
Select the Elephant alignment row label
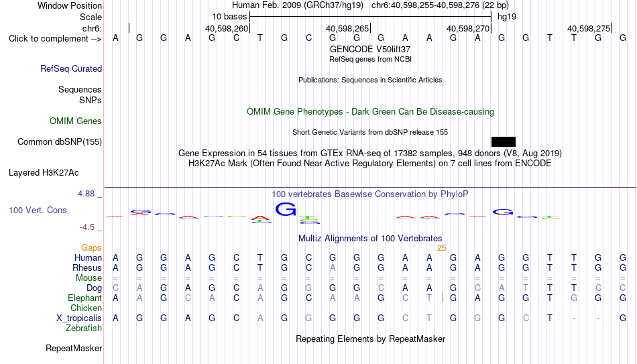[x=84, y=298]
